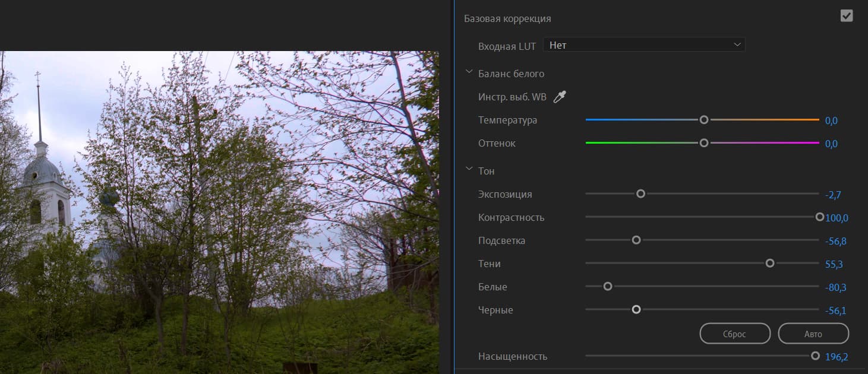Click the Насыщенность slider handle
The height and width of the screenshot is (374, 868).
[x=815, y=356]
